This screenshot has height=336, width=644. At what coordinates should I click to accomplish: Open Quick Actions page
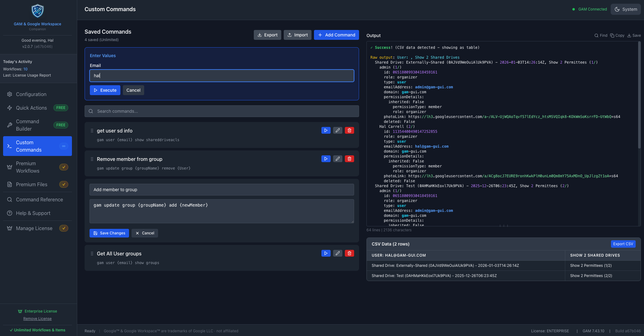37,108
